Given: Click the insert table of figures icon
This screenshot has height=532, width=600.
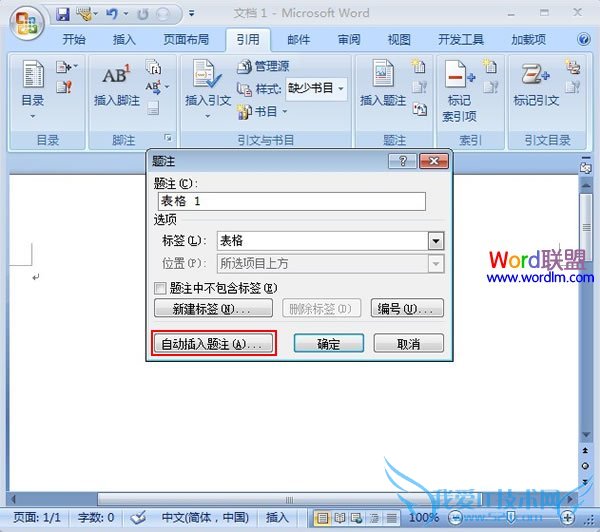Looking at the screenshot, I should click(418, 66).
